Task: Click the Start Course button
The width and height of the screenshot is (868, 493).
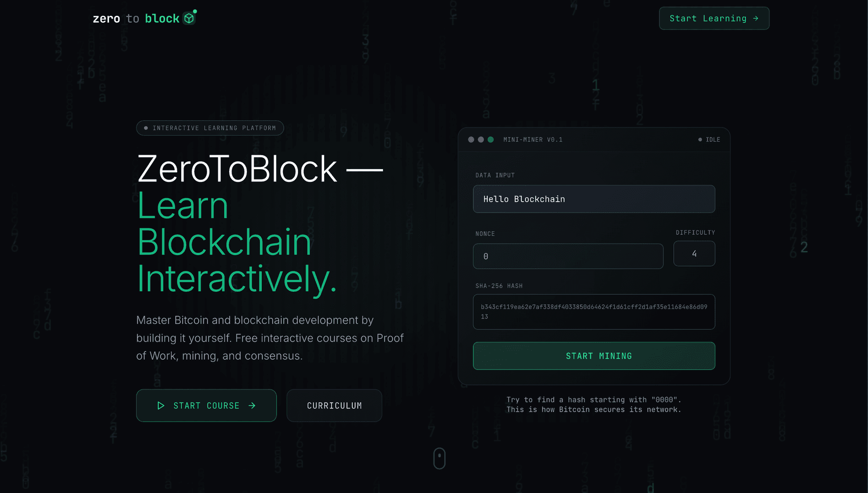Action: pos(206,406)
